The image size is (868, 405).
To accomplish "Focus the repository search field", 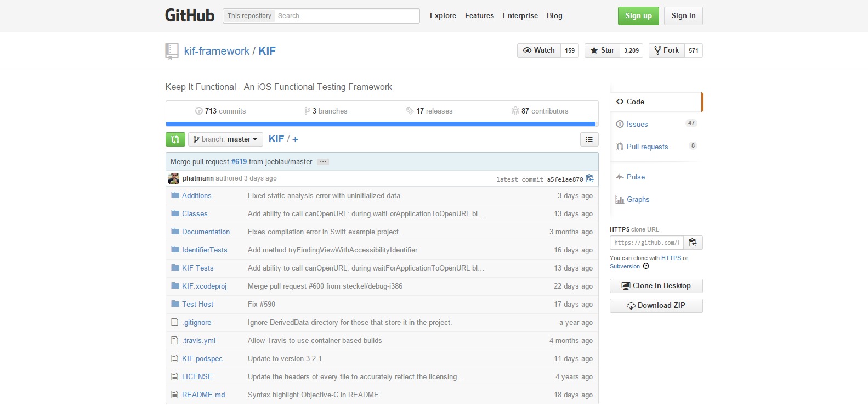I will click(x=347, y=16).
